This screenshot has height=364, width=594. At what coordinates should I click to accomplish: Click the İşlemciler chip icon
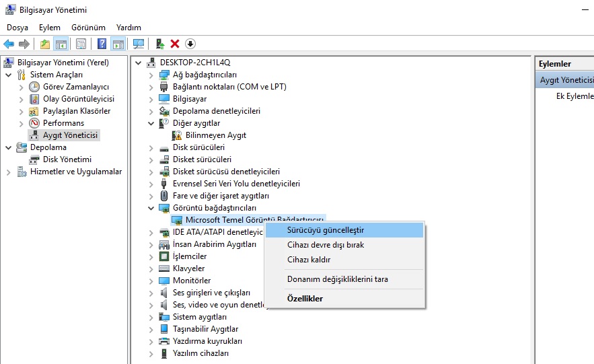pos(164,256)
